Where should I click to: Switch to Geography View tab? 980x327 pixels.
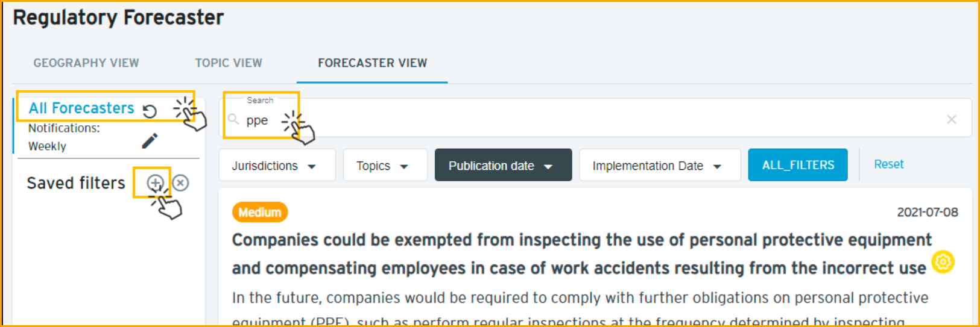point(86,63)
